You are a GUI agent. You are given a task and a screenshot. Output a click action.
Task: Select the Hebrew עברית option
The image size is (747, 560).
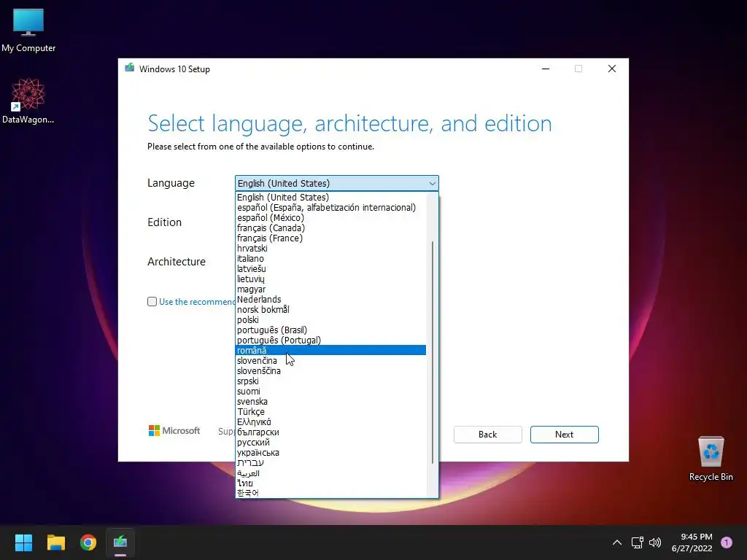330,463
